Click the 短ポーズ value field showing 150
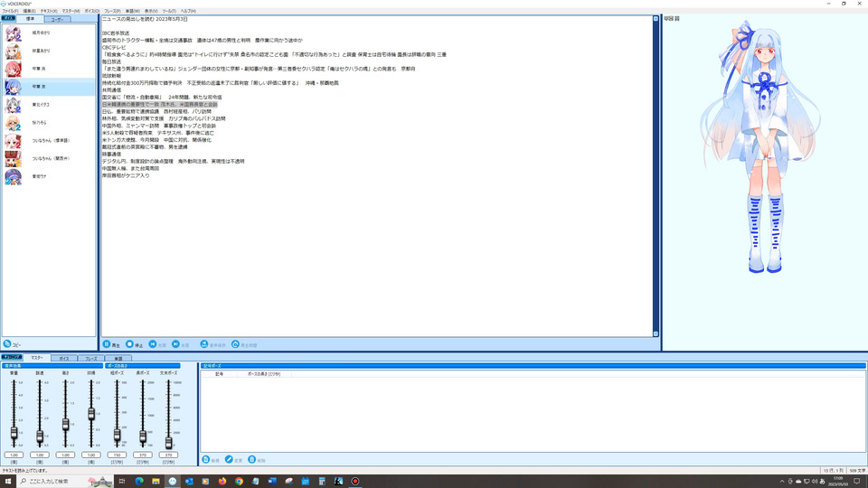Image resolution: width=868 pixels, height=488 pixels. pos(117,455)
